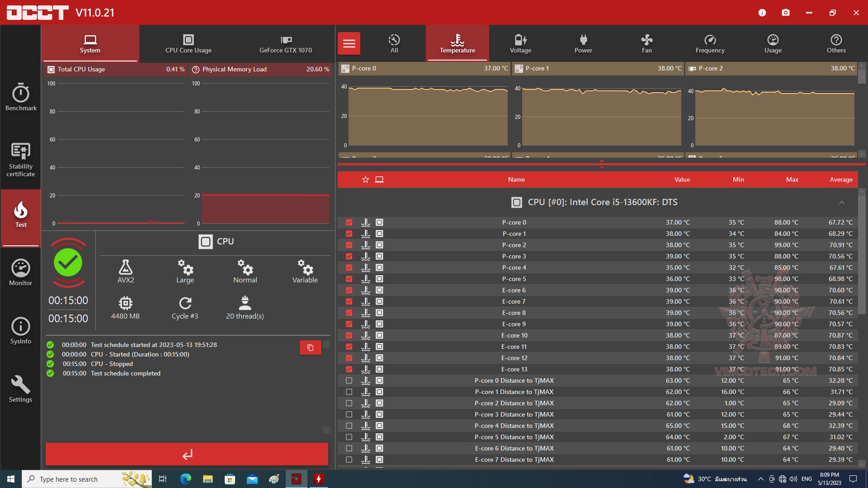
Task: Enable P-core 0 Distance to TjMAX checkbox
Action: point(349,380)
